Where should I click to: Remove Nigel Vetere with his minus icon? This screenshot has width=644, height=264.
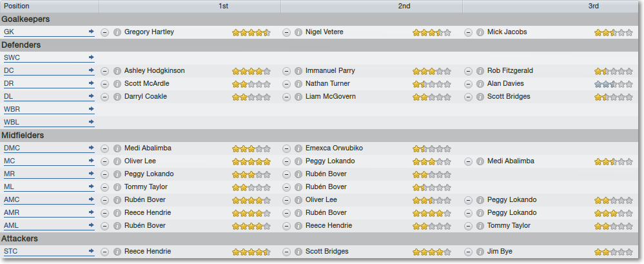click(x=287, y=32)
